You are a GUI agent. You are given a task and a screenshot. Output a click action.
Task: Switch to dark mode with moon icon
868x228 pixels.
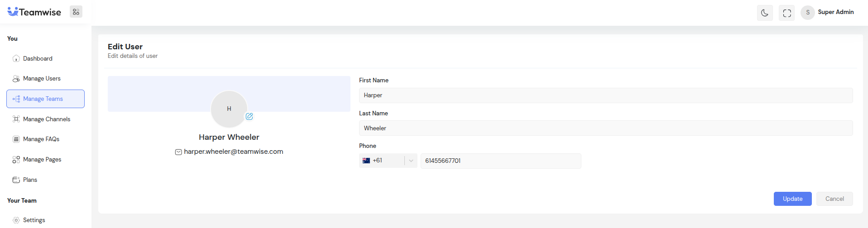point(765,13)
